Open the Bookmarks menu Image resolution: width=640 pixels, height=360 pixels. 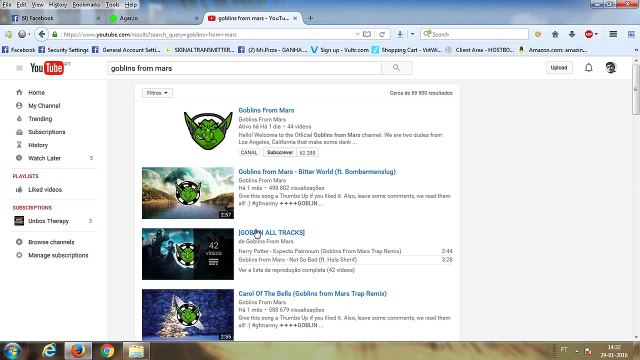tap(86, 4)
